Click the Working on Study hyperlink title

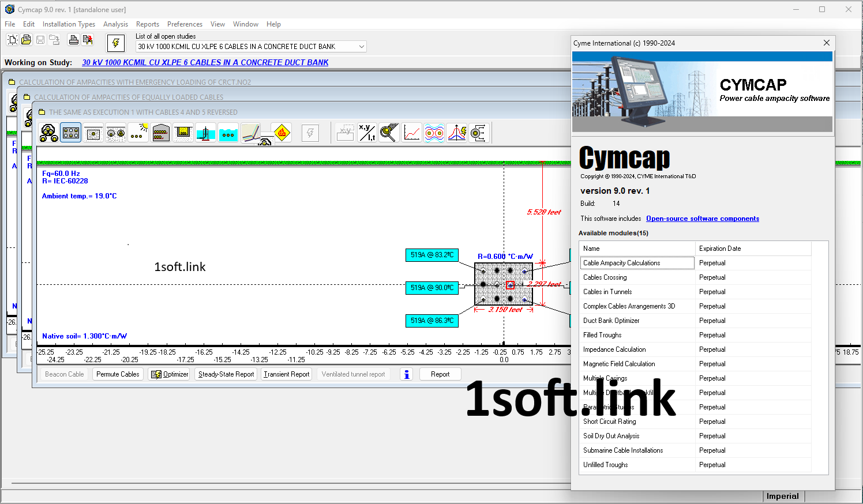click(205, 62)
